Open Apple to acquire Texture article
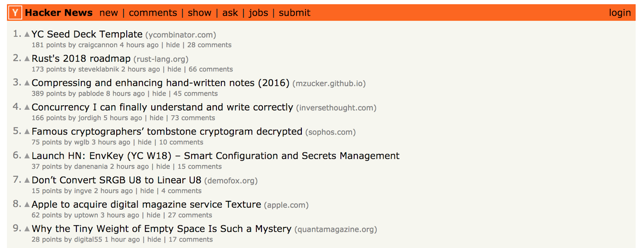Image resolution: width=644 pixels, height=248 pixels. (147, 204)
